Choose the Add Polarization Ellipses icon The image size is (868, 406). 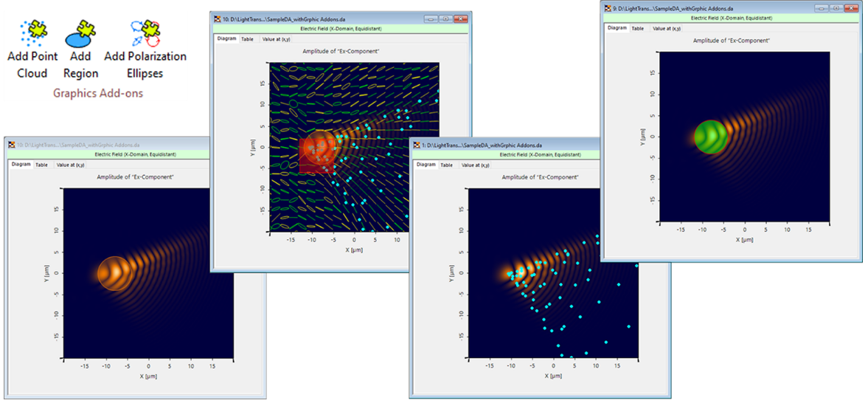pos(145,32)
